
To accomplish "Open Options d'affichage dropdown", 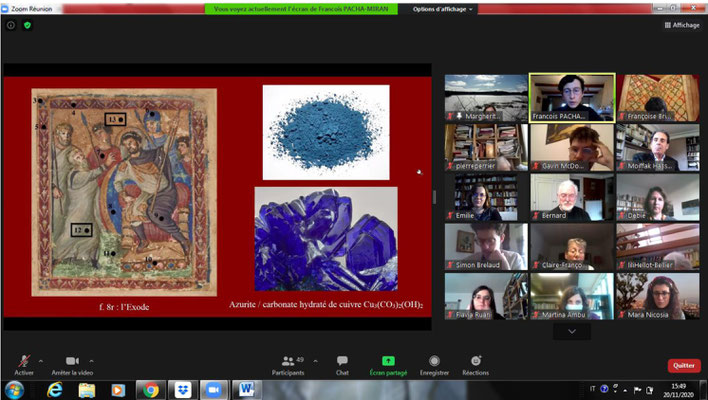I will click(442, 9).
